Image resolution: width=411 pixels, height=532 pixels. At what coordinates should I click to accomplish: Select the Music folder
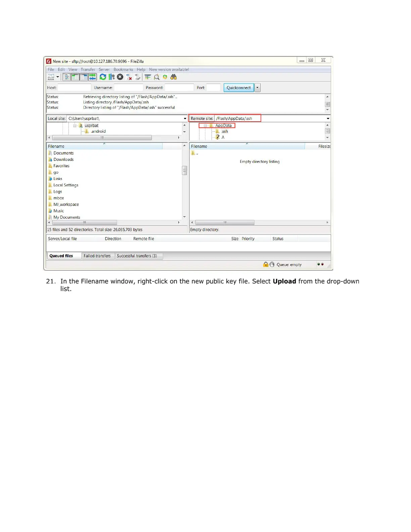point(56,211)
